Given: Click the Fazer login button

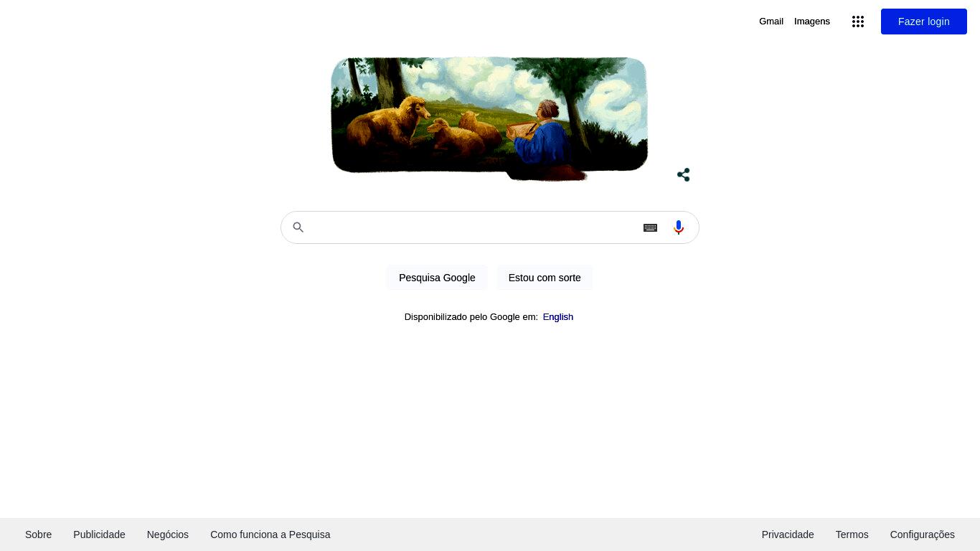Looking at the screenshot, I should [924, 22].
